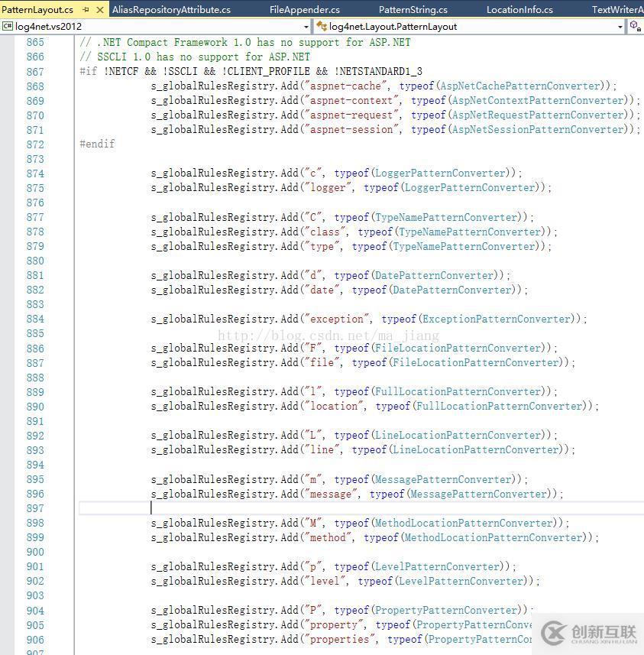Click the dropdown arrow beside log4net.vs2012

point(306,25)
